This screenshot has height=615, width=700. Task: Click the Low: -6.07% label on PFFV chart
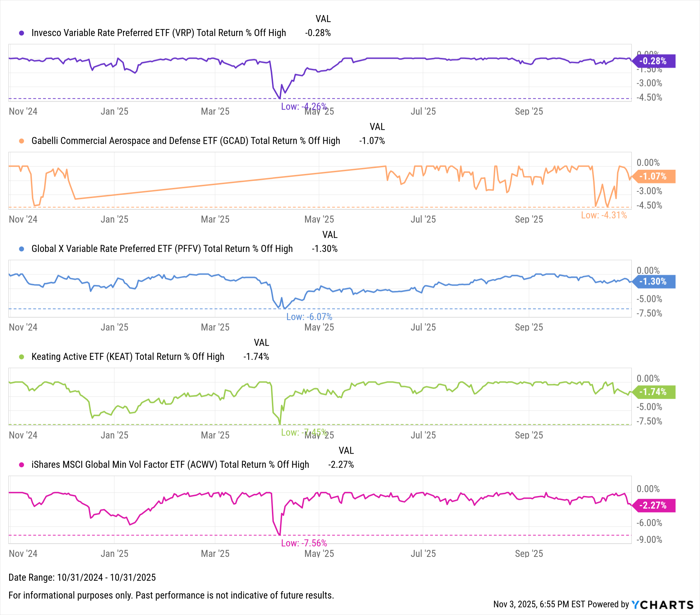coord(309,317)
